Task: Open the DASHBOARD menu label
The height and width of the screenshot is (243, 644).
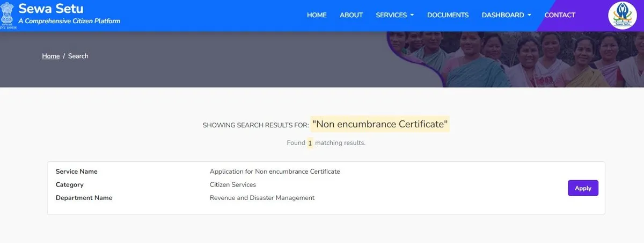Action: [503, 15]
